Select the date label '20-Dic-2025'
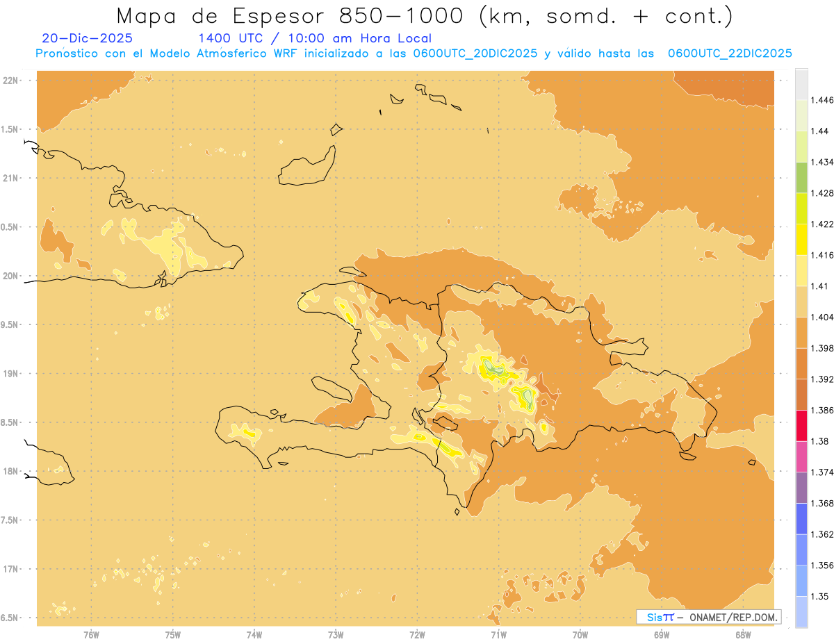The height and width of the screenshot is (644, 834). coord(88,38)
